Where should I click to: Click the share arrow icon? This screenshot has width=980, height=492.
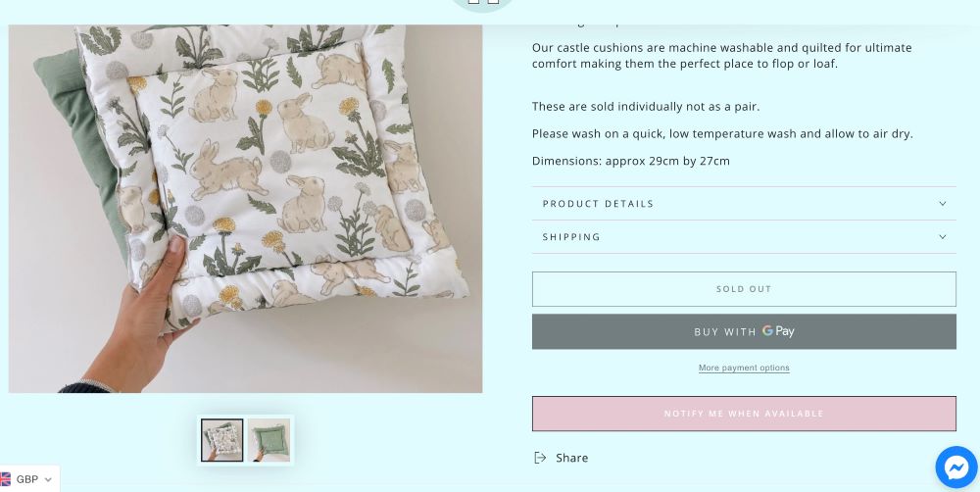coord(540,458)
